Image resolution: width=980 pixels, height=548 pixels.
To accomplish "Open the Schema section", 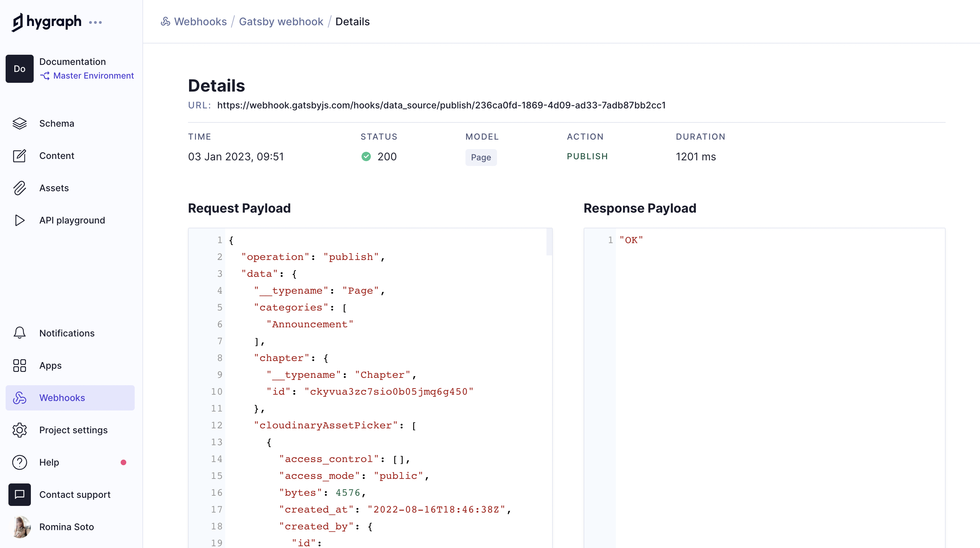I will (56, 123).
